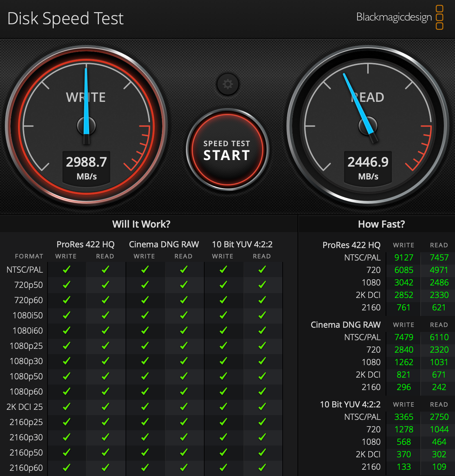Screen dimensions: 455x476
Task: Click 2160p25 10 Bit YUV write checkmark
Action: (x=223, y=422)
